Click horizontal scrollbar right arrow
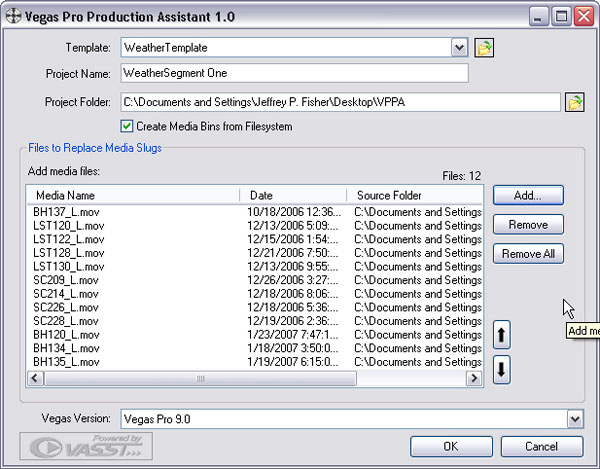Screen dimensions: 600x469 (x=474, y=378)
